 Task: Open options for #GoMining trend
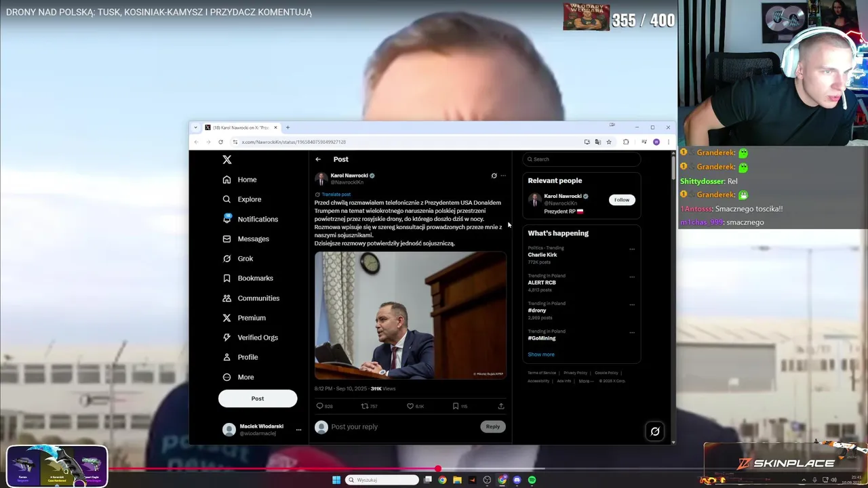[632, 332]
